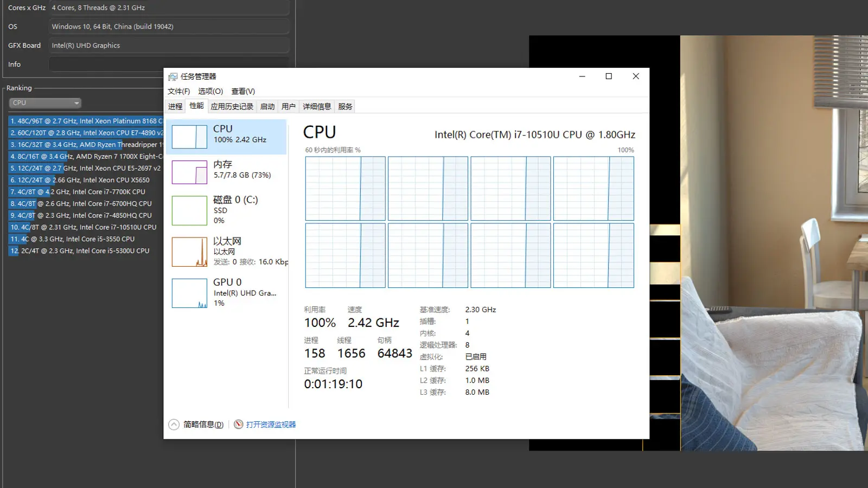Viewport: 868px width, 488px height.
Task: Select the 以太网 network thumbnail graph
Action: click(x=189, y=252)
